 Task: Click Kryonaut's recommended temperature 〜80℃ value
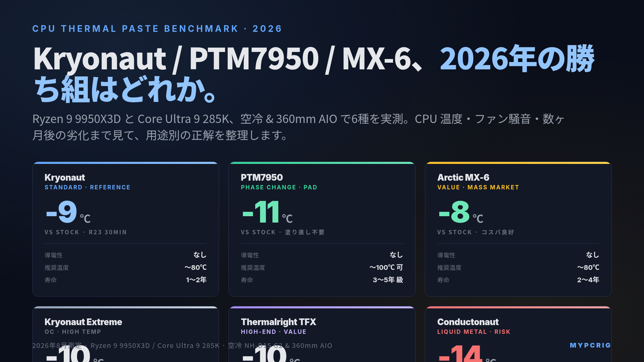(x=196, y=267)
